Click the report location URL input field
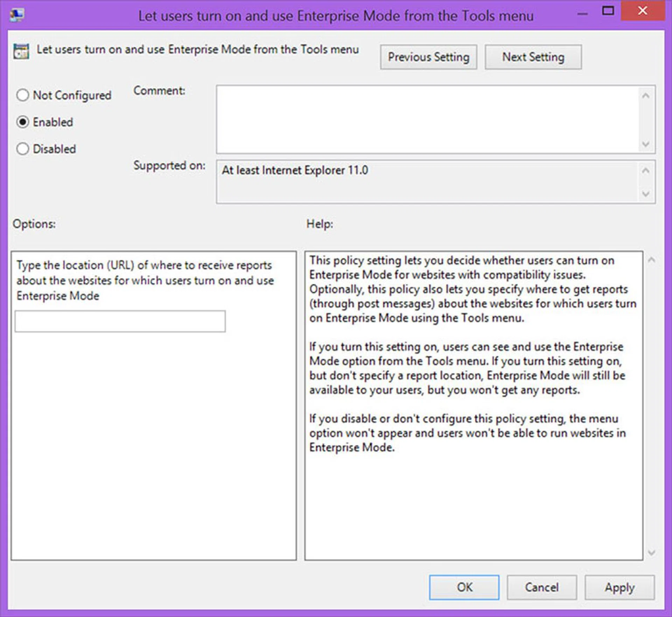The image size is (672, 617). pos(120,321)
